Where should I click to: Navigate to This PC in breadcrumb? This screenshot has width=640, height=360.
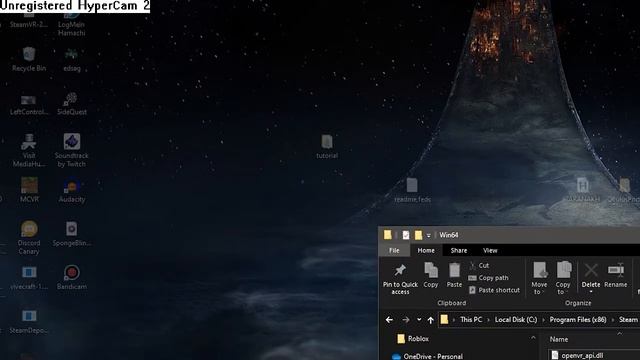pyautogui.click(x=471, y=320)
